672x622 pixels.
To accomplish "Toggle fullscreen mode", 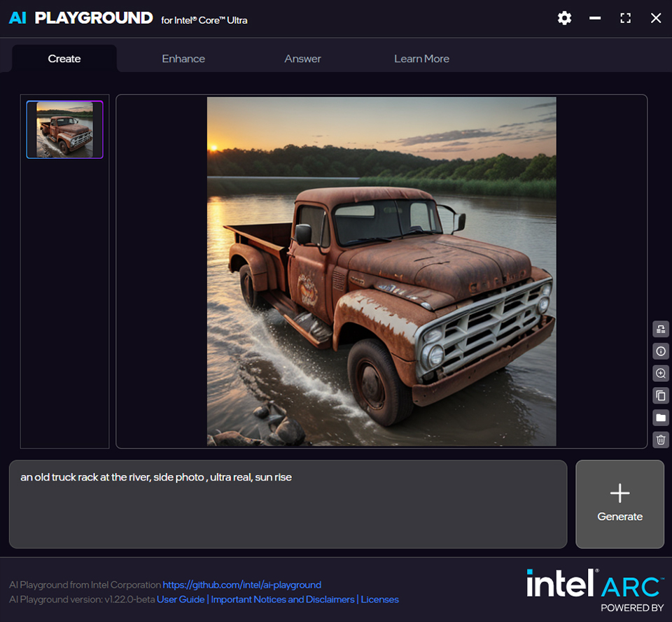I will (x=625, y=18).
